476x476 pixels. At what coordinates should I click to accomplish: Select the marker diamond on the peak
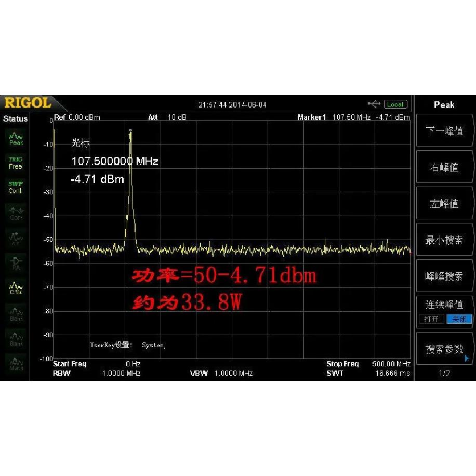[130, 130]
